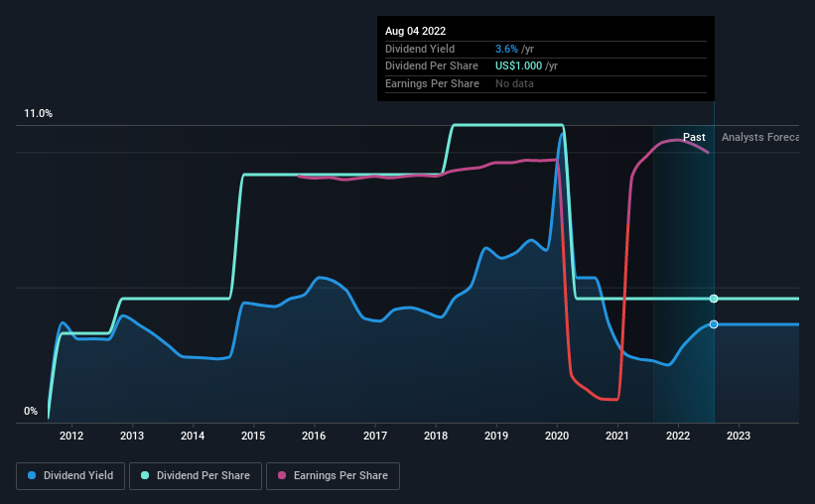This screenshot has width=815, height=504.
Task: Click the 2015 x-axis label
Action: 253,436
